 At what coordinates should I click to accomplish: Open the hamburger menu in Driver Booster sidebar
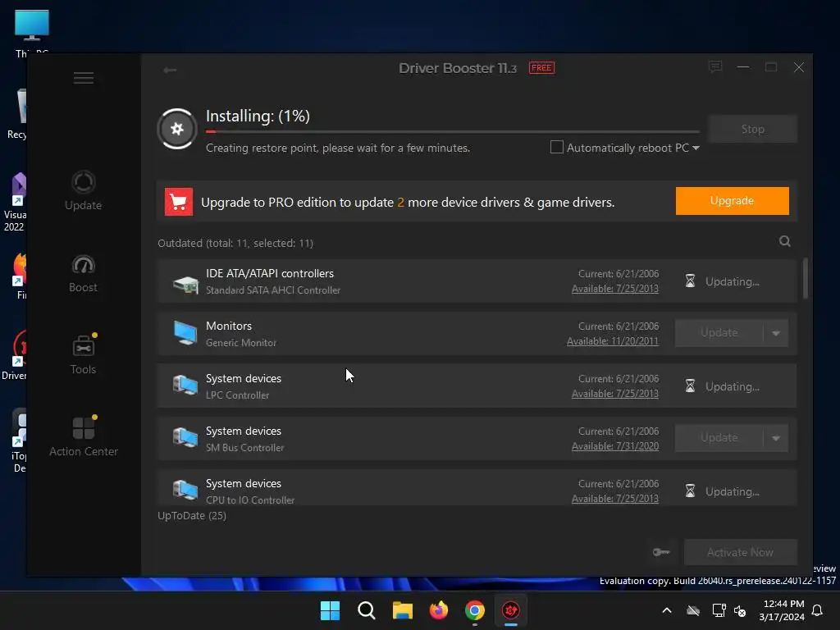[x=84, y=78]
